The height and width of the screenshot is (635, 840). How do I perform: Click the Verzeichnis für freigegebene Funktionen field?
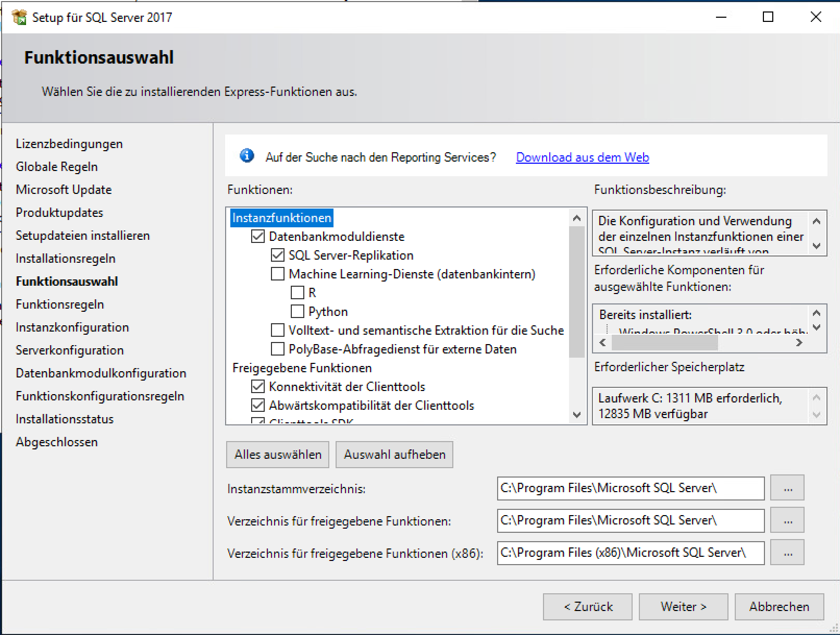click(x=630, y=520)
